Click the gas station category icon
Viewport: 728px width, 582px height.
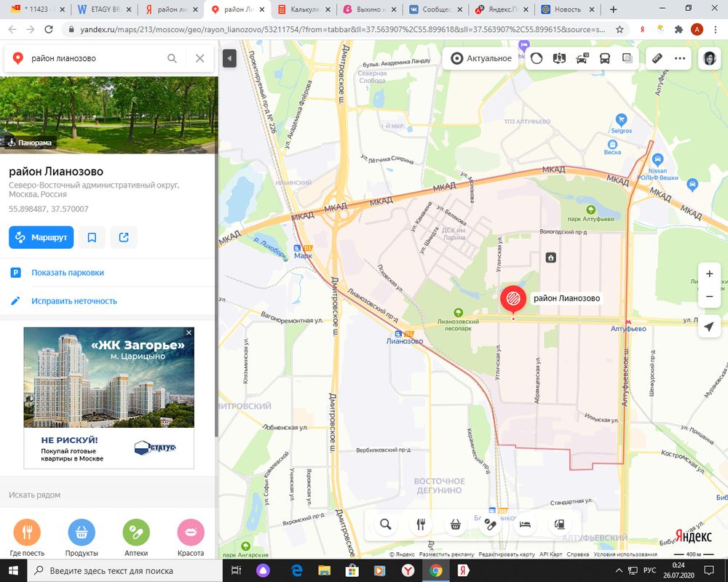pos(558,524)
